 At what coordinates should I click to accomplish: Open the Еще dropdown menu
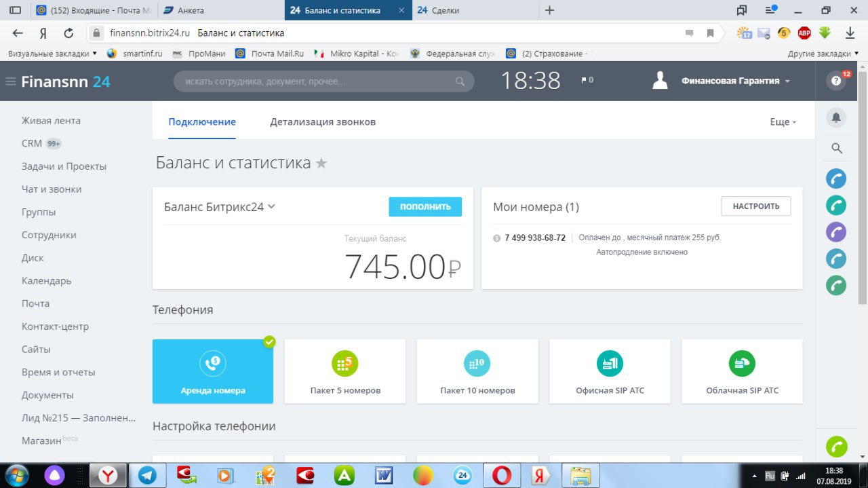783,122
